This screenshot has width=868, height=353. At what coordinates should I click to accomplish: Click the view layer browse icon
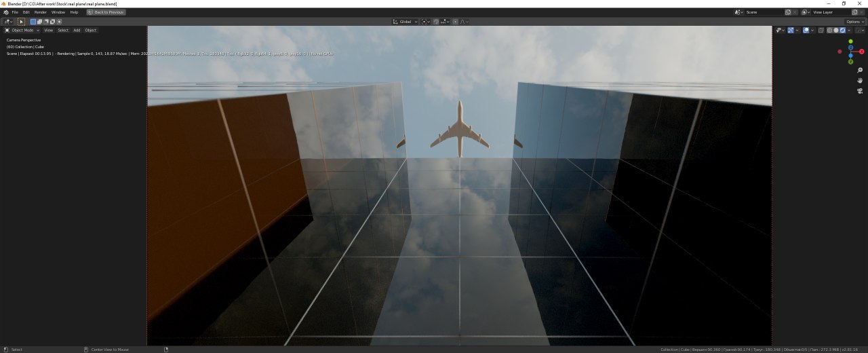click(806, 12)
